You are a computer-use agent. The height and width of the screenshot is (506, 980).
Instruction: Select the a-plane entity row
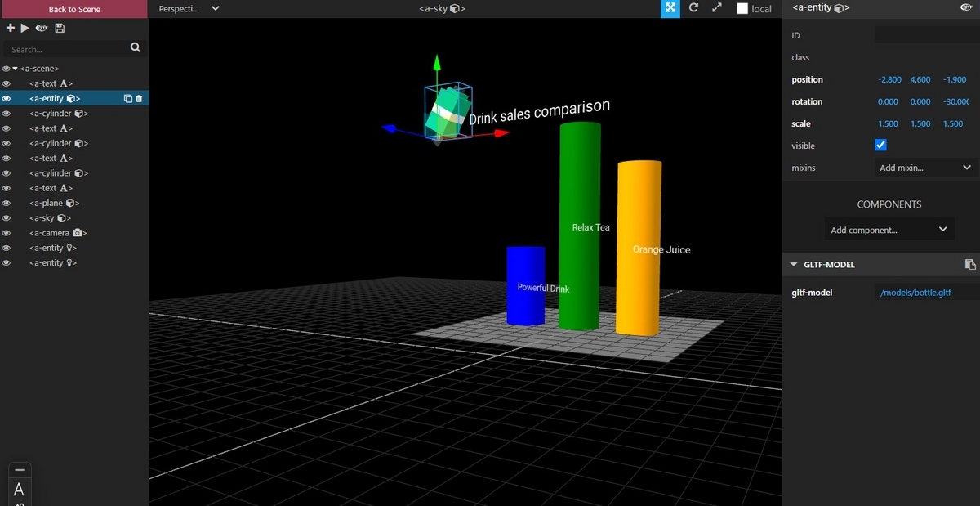[74, 203]
